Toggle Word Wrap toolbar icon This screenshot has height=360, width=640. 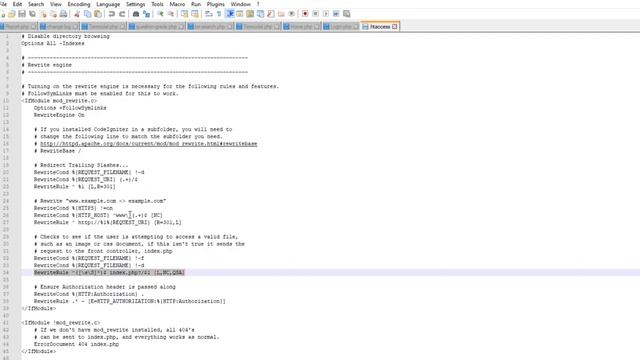point(209,14)
